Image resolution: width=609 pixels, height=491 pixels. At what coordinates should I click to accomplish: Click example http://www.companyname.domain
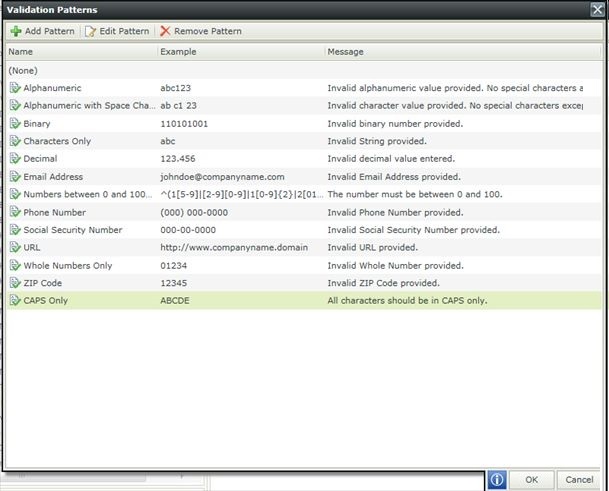234,247
